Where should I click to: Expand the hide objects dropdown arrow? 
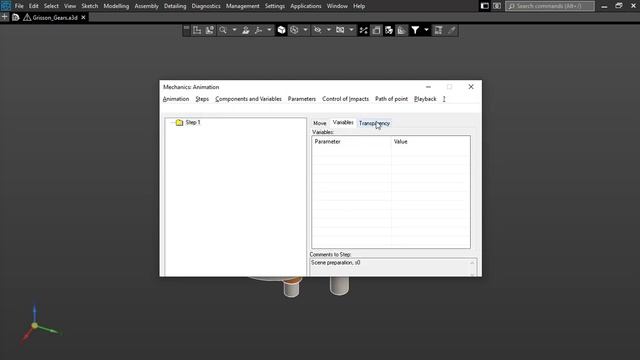[x=329, y=30]
